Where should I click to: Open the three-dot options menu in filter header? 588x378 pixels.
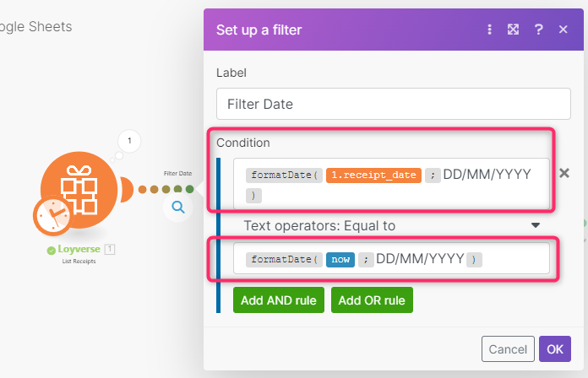[x=489, y=30]
